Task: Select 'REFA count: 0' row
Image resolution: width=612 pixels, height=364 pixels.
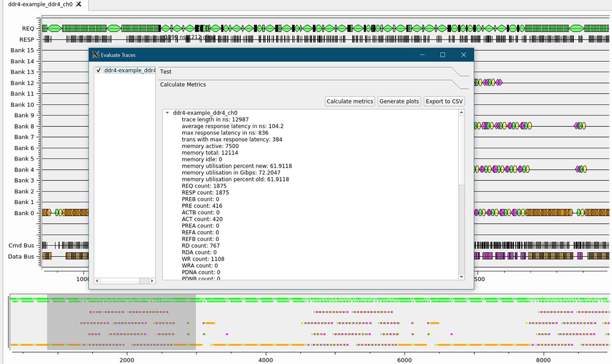Action: [x=200, y=232]
